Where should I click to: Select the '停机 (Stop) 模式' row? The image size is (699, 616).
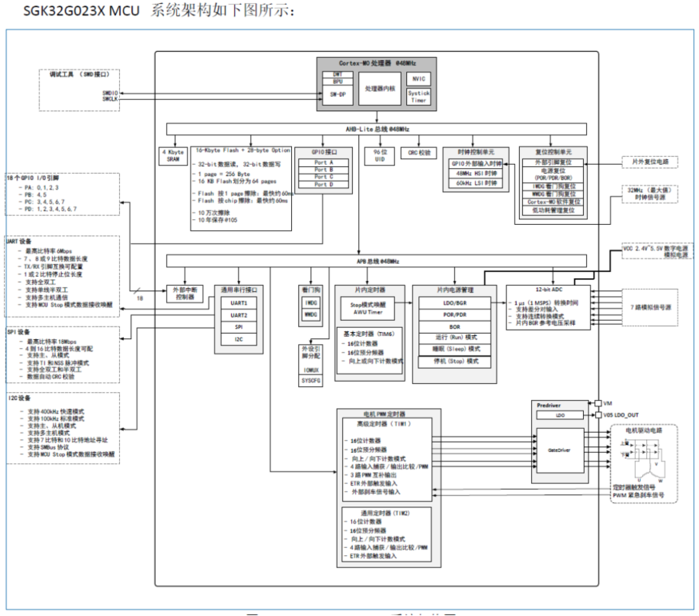point(455,362)
